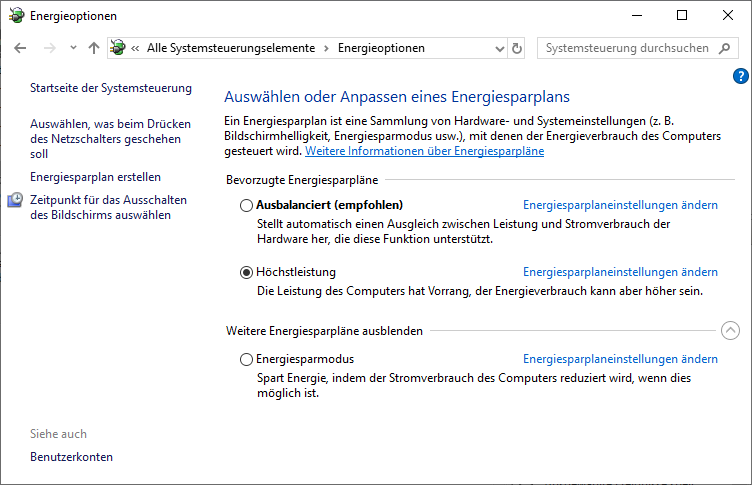This screenshot has height=485, width=752.
Task: Click the display-off clock icon in sidebar
Action: point(16,201)
